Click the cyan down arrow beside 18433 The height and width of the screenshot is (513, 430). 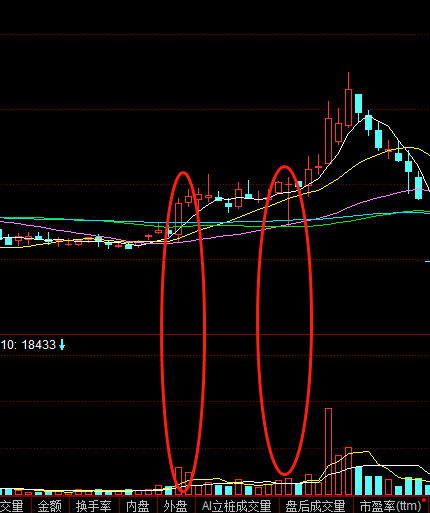click(x=62, y=345)
